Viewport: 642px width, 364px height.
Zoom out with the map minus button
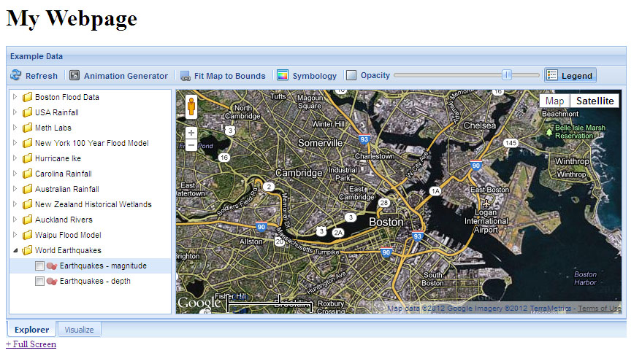[191, 144]
